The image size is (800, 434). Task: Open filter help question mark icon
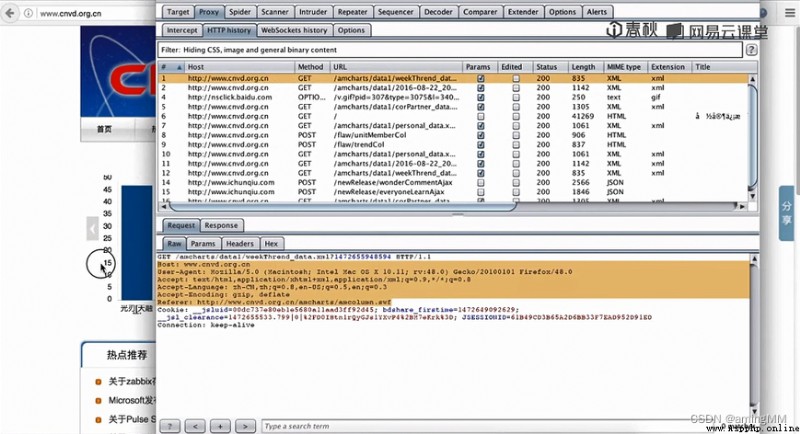tap(751, 50)
